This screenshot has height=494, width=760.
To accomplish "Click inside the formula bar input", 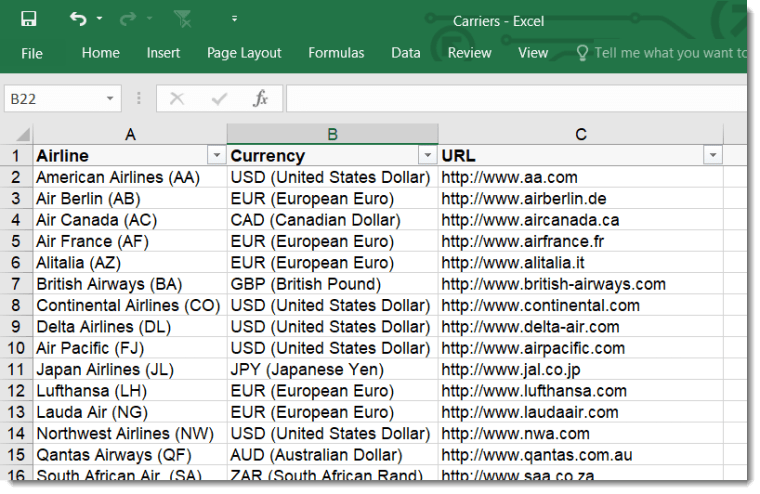I will (516, 99).
